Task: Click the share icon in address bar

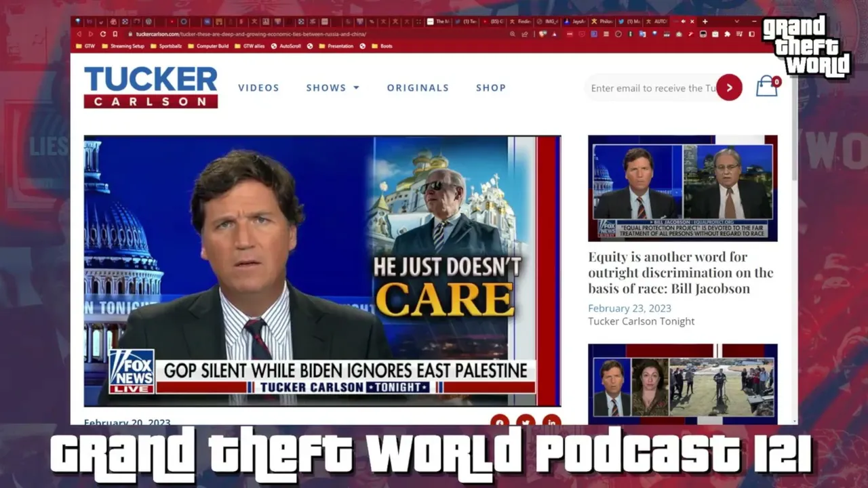Action: pos(525,34)
